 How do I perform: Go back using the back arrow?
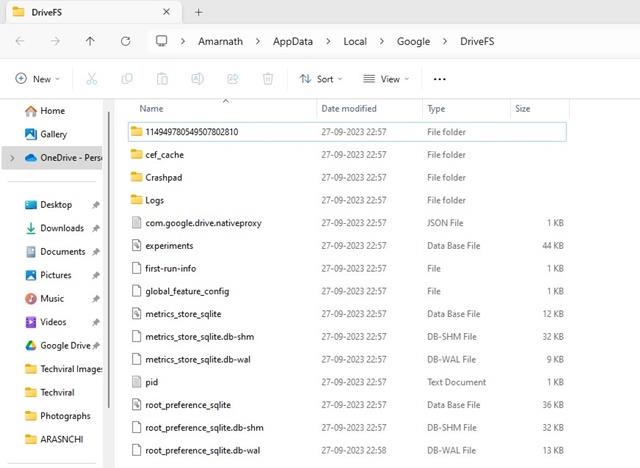point(20,41)
